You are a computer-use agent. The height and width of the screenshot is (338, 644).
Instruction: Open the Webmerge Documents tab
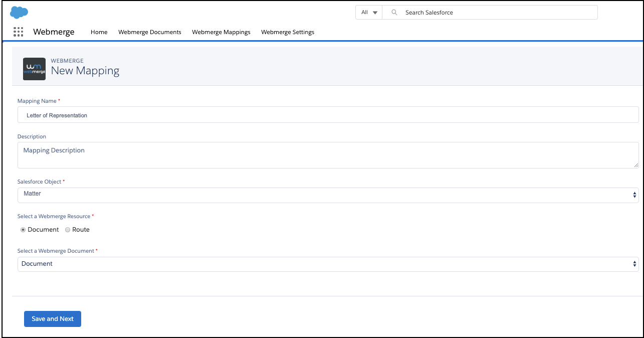click(149, 32)
